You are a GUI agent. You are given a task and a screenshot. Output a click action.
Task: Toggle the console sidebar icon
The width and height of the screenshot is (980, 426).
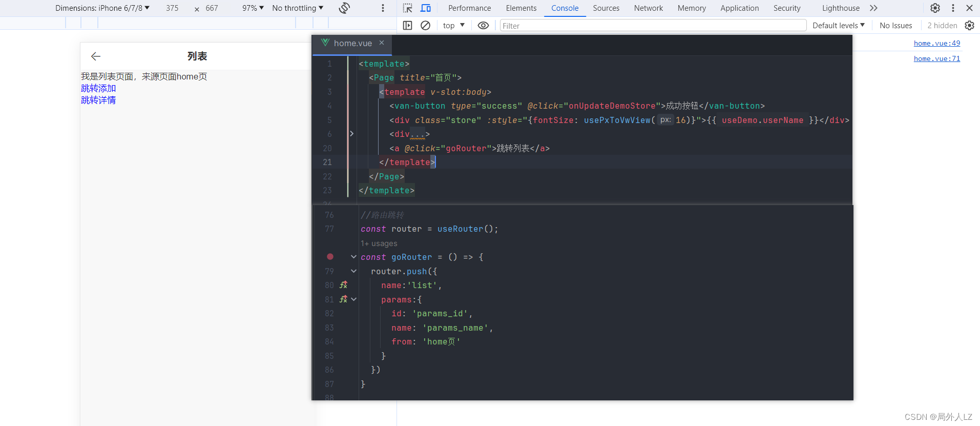[x=407, y=25]
